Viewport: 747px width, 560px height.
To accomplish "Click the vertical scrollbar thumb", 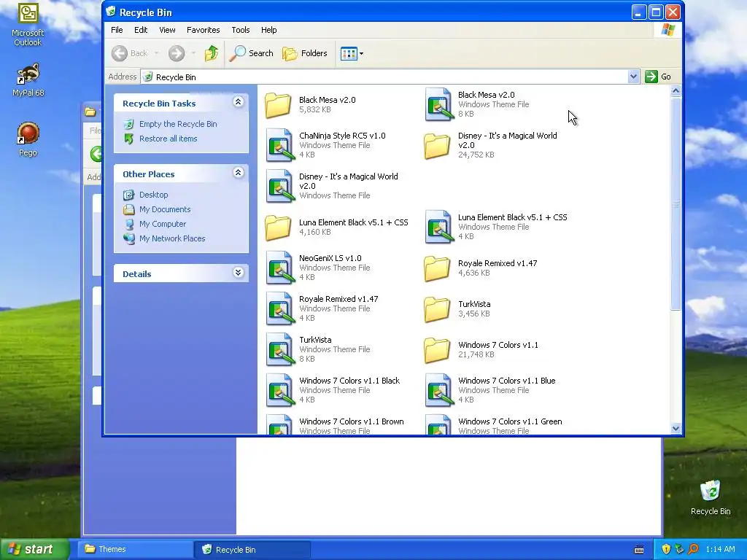I will pos(676,204).
